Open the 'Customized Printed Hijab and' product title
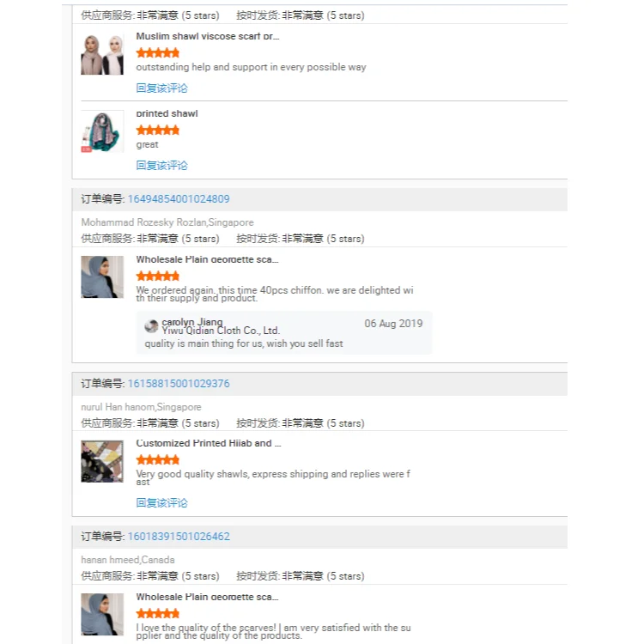 209,443
